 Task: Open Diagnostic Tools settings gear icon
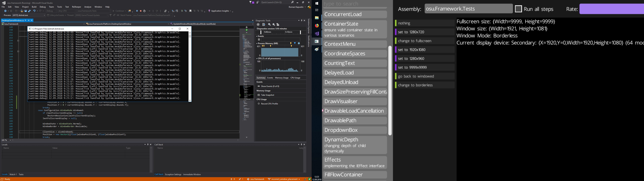258,24
